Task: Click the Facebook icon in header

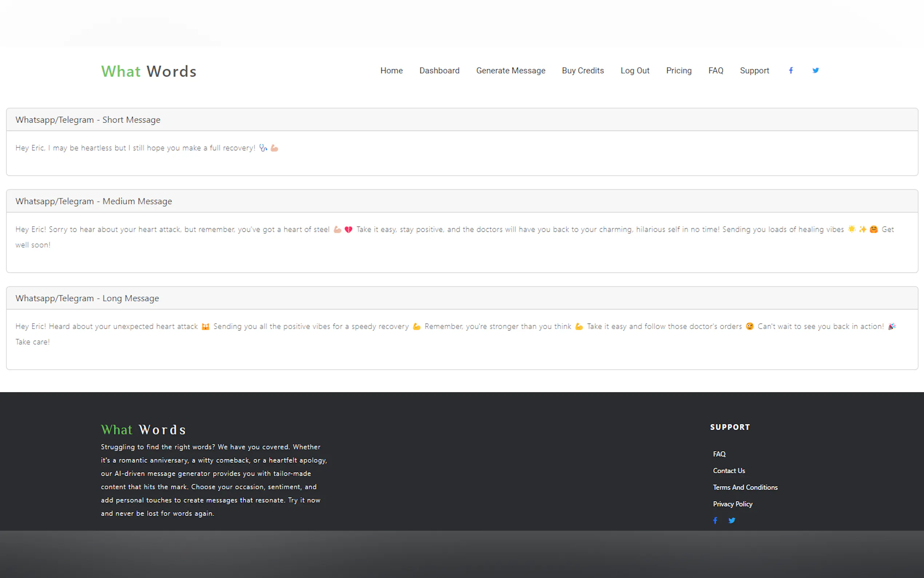Action: pos(791,71)
